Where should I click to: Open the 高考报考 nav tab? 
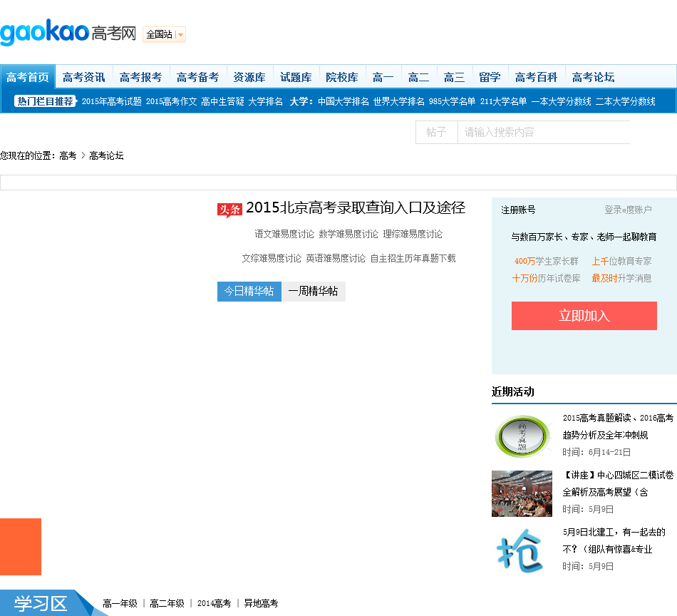[x=141, y=77]
